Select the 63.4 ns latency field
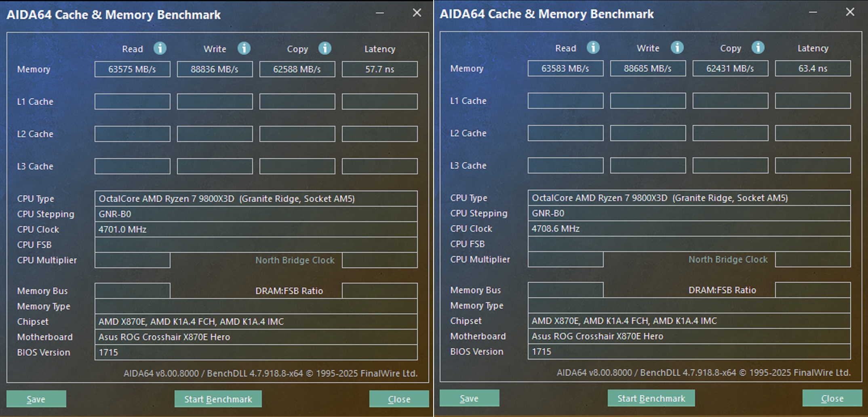This screenshot has width=868, height=417. click(813, 68)
